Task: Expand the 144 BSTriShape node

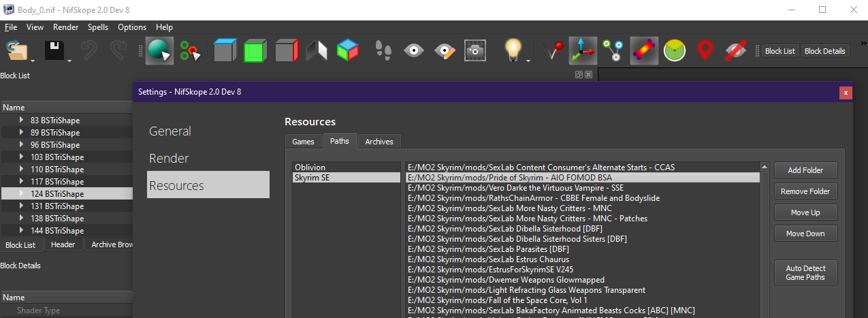Action: (x=21, y=230)
